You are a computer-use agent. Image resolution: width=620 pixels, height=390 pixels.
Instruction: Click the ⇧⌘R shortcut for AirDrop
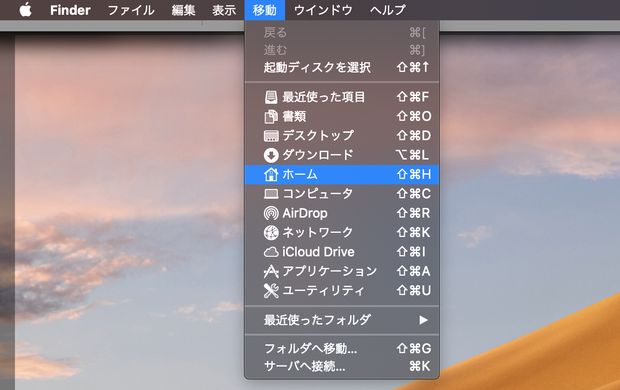tap(413, 213)
